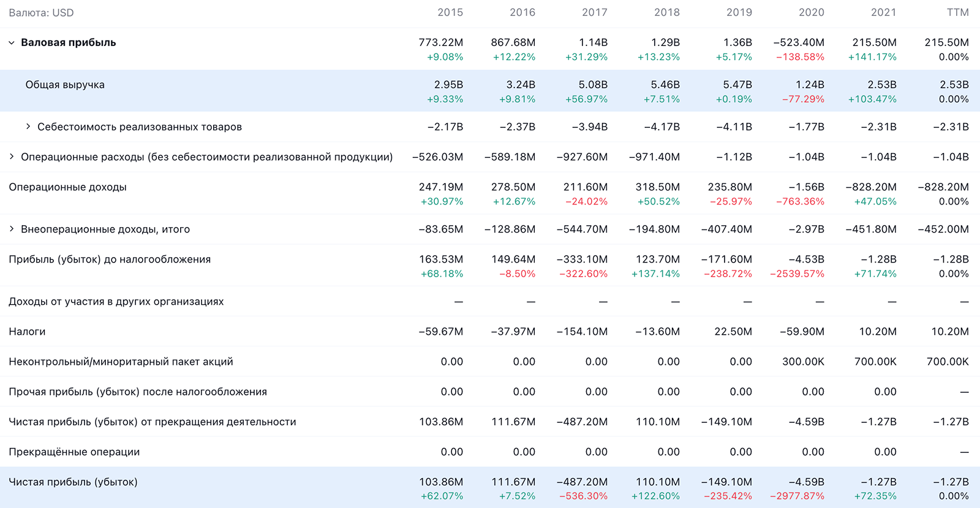This screenshot has width=980, height=508.
Task: Click the −138.58% gross profit change
Action: point(800,58)
